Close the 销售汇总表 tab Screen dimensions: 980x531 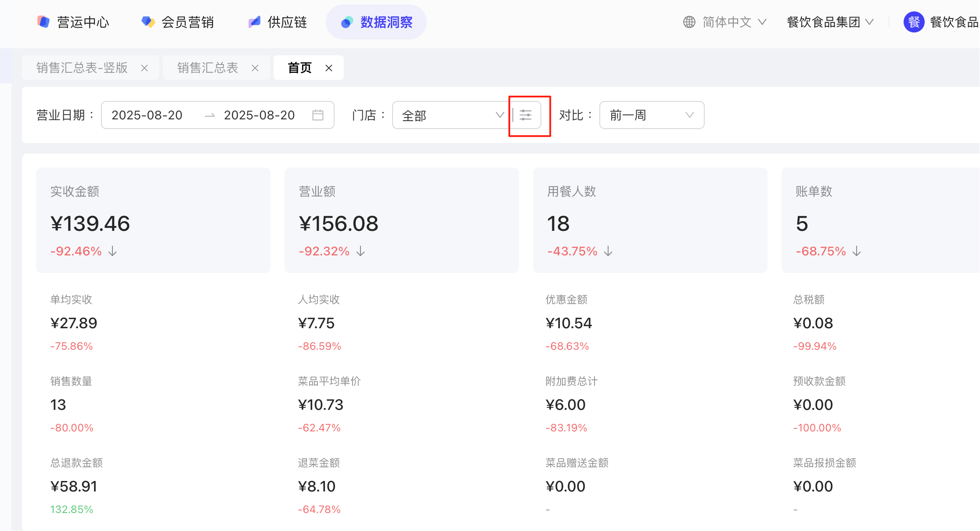click(255, 68)
